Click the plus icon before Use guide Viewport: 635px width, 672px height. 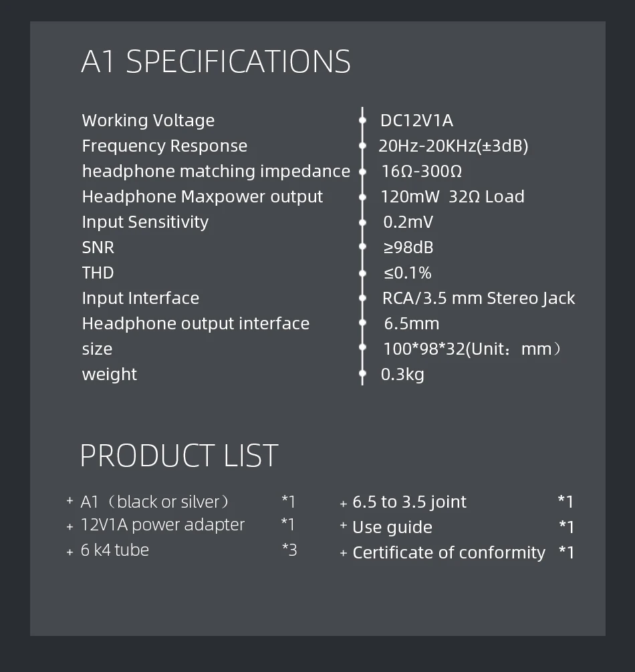coord(343,525)
